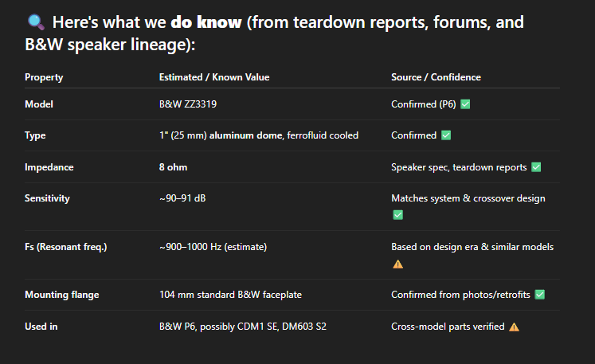The width and height of the screenshot is (595, 364).
Task: Click the bold aluminum dome text
Action: [x=246, y=135]
